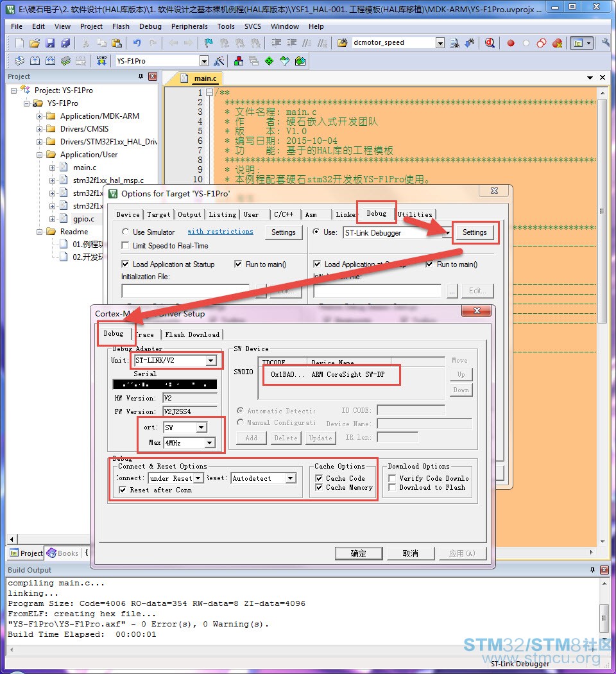Expand the Application/MDK-ARM folder
The height and width of the screenshot is (674, 616).
[x=40, y=116]
